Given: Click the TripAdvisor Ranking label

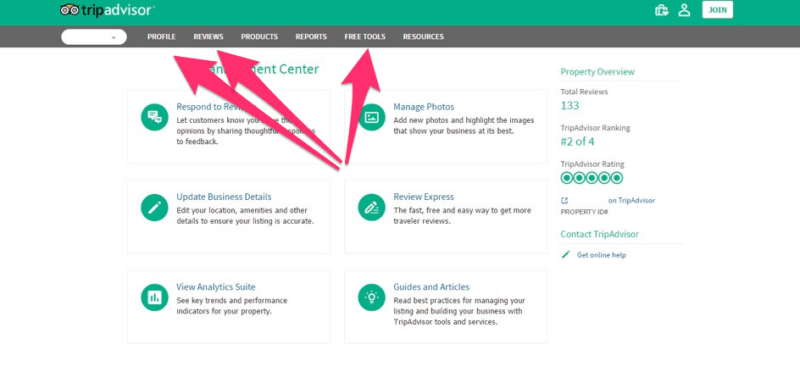Looking at the screenshot, I should click(595, 128).
